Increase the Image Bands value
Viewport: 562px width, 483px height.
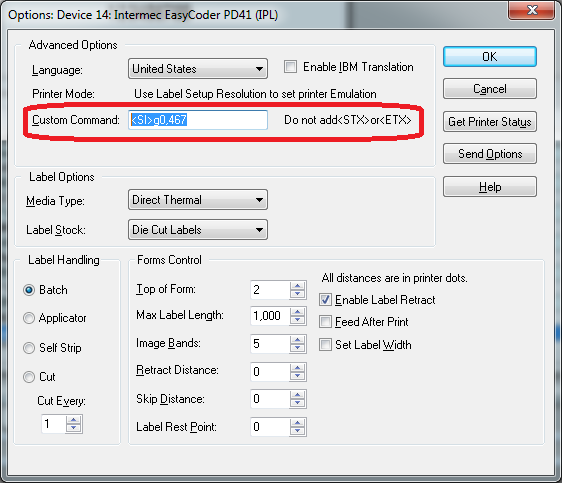297,340
